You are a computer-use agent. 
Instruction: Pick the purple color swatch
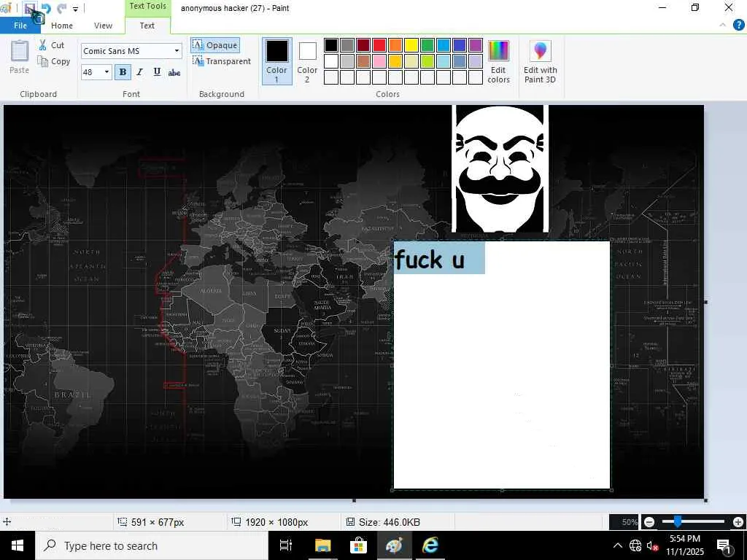pyautogui.click(x=476, y=45)
